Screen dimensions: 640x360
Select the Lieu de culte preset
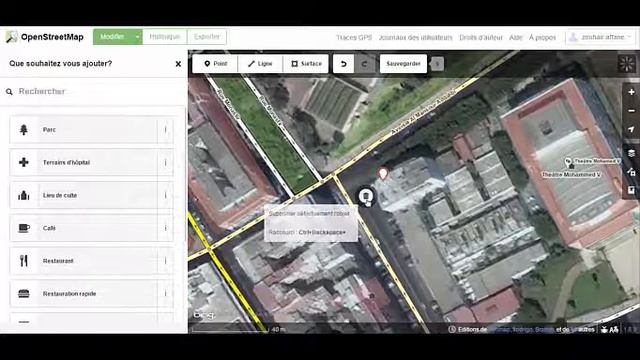pyautogui.click(x=83, y=196)
